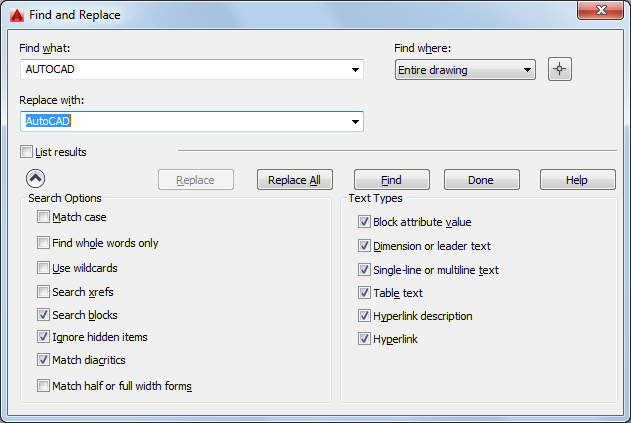Enable the Match case option
The width and height of the screenshot is (631, 423).
pyautogui.click(x=43, y=217)
